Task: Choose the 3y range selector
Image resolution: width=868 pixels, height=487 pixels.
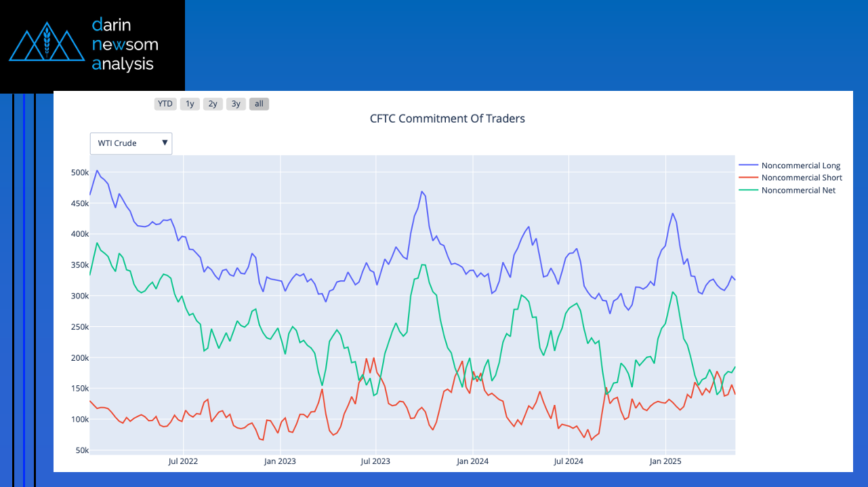Action: click(236, 104)
